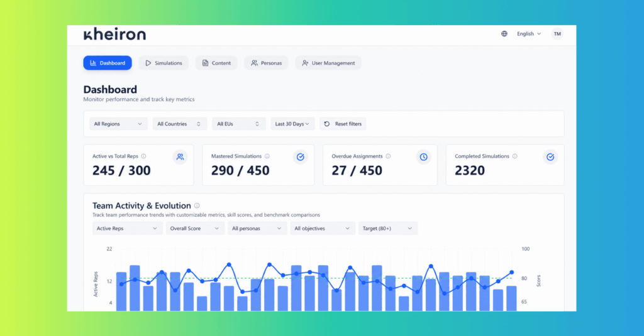Expand the All Countries filter
The width and height of the screenshot is (644, 336).
click(x=179, y=124)
